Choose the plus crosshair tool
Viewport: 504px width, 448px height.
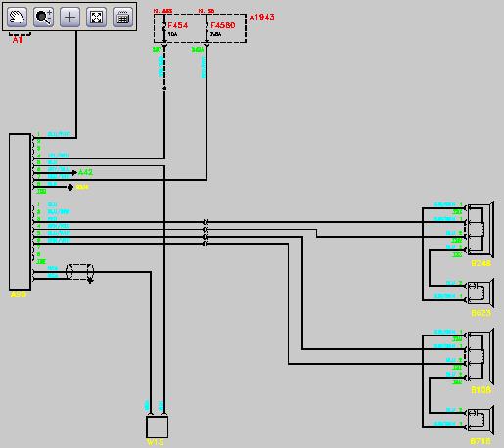click(70, 17)
